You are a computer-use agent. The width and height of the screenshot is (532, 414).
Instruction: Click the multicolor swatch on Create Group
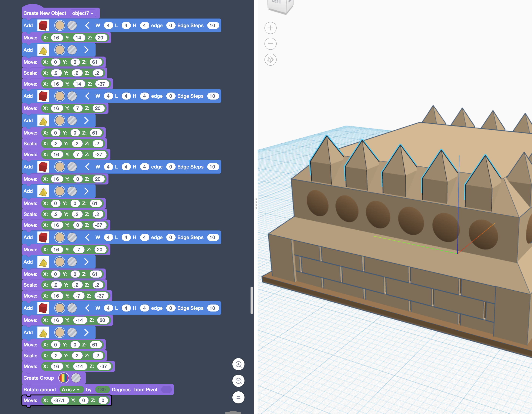pos(64,378)
